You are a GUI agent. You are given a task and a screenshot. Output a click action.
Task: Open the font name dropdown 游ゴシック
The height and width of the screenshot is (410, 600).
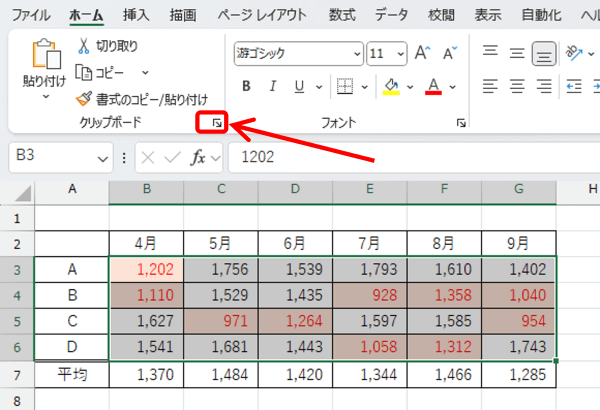(298, 53)
